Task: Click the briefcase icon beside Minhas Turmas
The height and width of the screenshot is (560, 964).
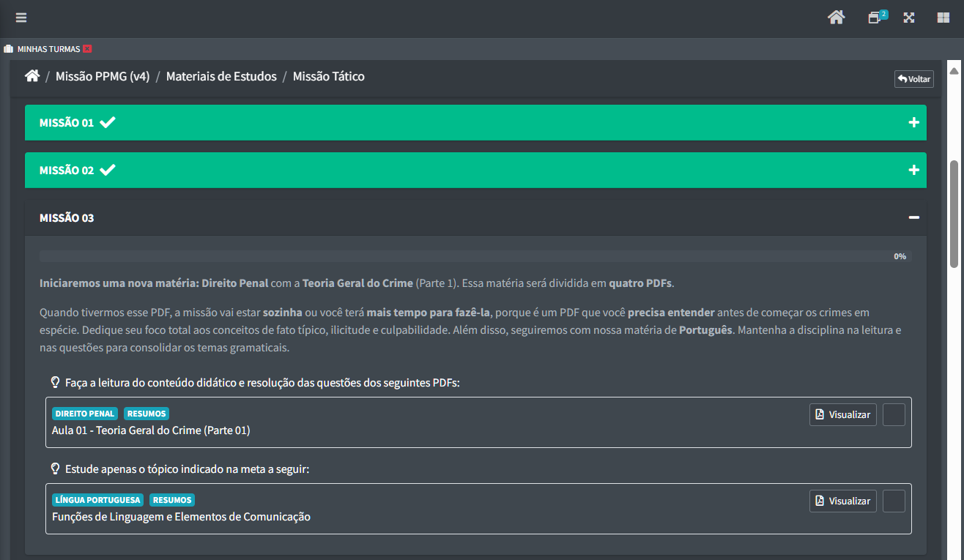Action: click(x=9, y=49)
